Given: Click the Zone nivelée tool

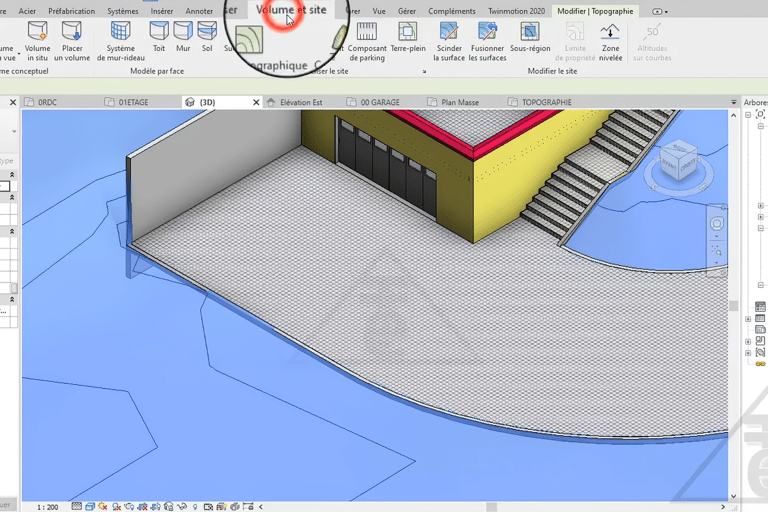Looking at the screenshot, I should pos(610,41).
